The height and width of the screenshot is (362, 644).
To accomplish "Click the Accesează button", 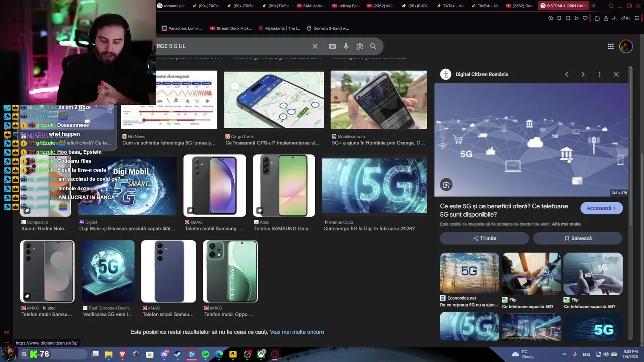I will 601,208.
